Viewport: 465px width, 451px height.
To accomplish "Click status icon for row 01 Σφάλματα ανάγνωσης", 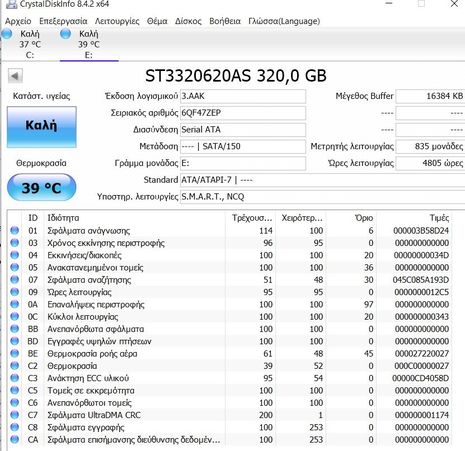I will [x=14, y=230].
